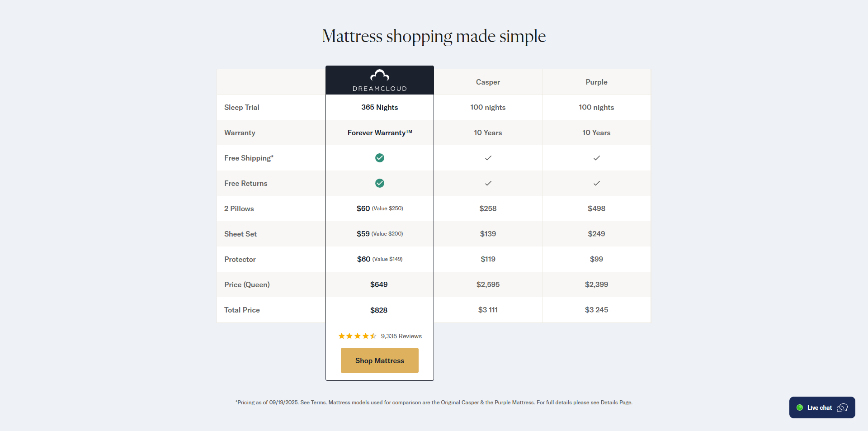
Task: Click the half-filled fifth rating star
Action: pos(373,336)
